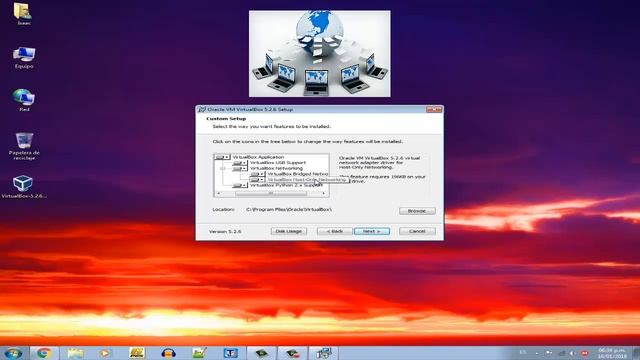Screen dimensions: 640x360
Task: Close the Oracle VM VirtualBox Setup dialog
Action: click(x=434, y=109)
